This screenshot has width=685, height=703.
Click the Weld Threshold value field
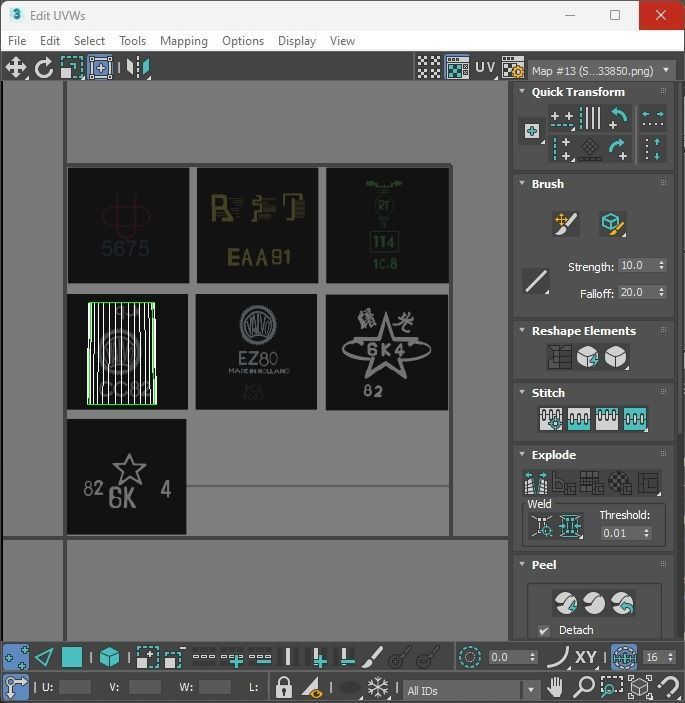pos(620,533)
